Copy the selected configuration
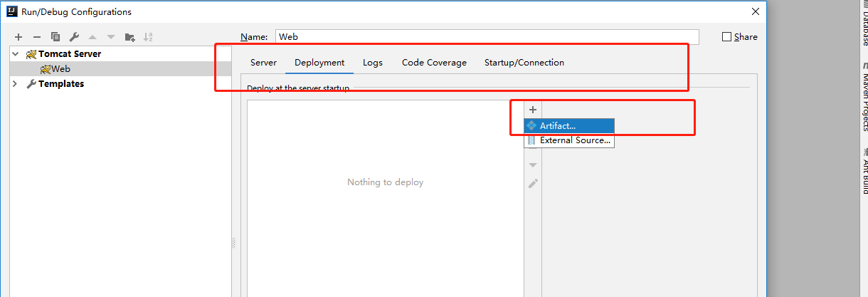Image resolution: width=868 pixels, height=297 pixels. tap(55, 37)
